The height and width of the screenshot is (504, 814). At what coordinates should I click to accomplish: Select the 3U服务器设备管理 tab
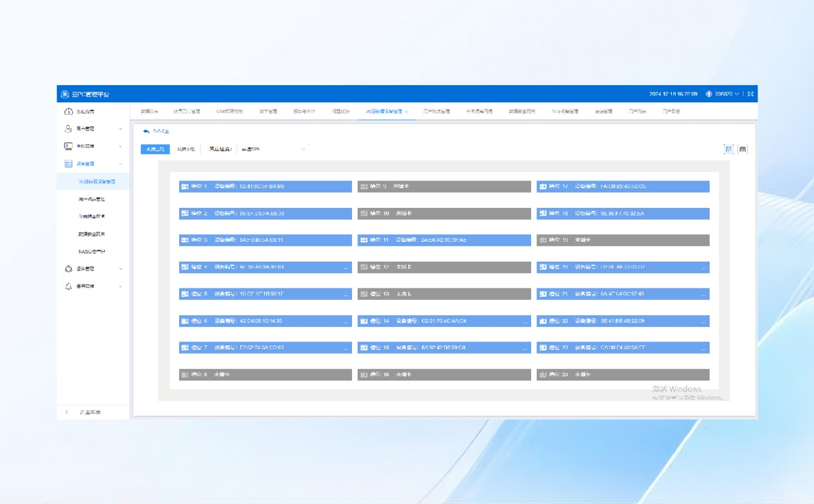coord(384,111)
